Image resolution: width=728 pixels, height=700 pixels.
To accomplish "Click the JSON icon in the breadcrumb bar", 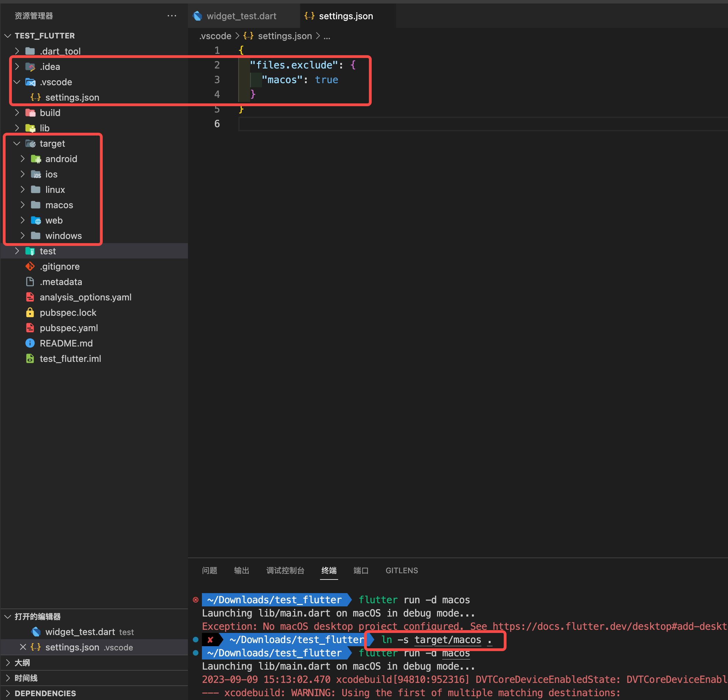I will coord(248,36).
